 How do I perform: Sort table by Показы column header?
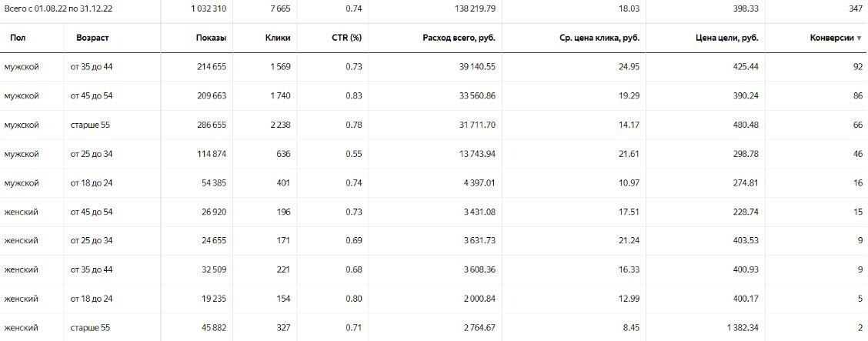(x=211, y=38)
